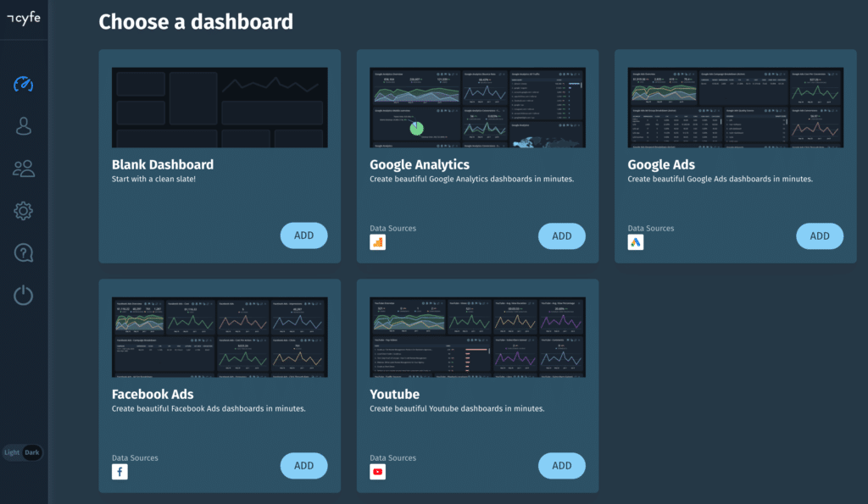The height and width of the screenshot is (504, 868).
Task: Click the power logout icon
Action: coord(23,295)
